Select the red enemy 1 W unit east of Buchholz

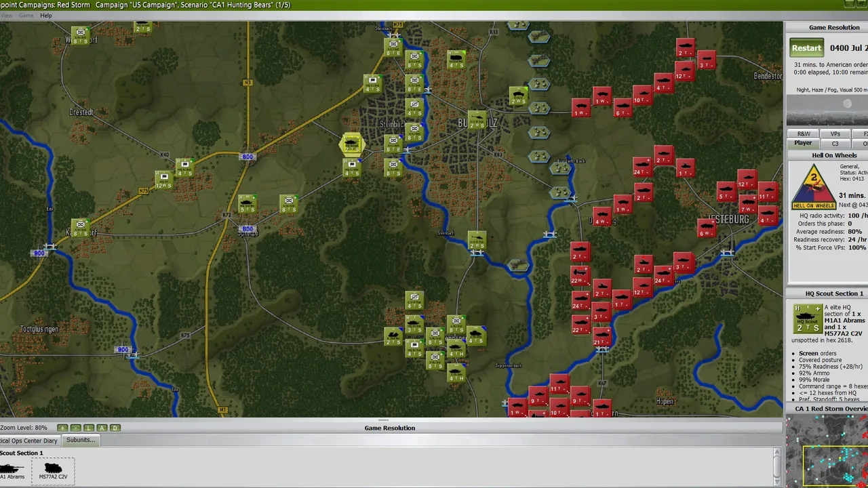pos(580,108)
